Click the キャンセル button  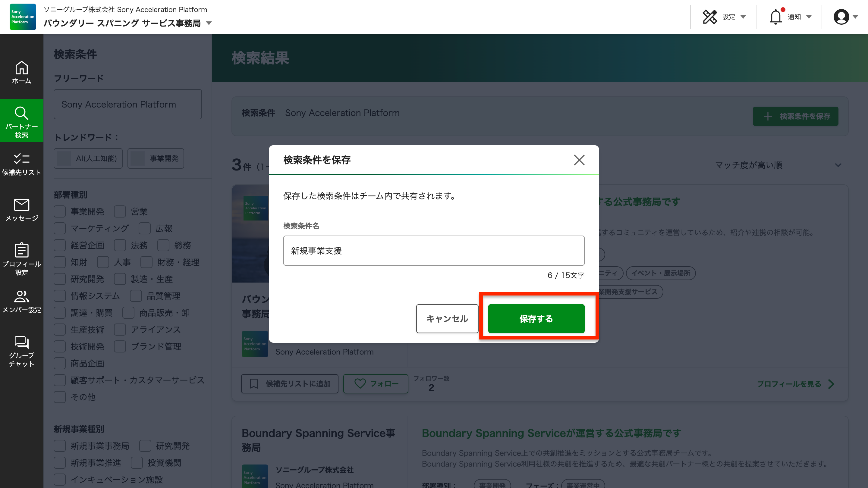pyautogui.click(x=447, y=319)
